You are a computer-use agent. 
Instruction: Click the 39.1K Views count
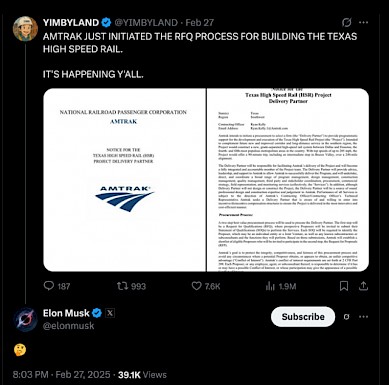142,375
